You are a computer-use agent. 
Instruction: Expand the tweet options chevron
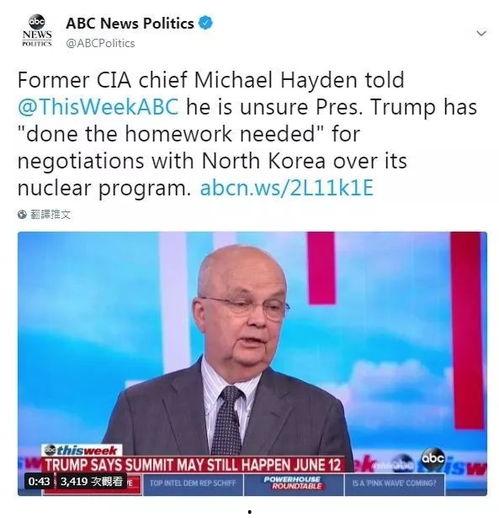click(481, 33)
